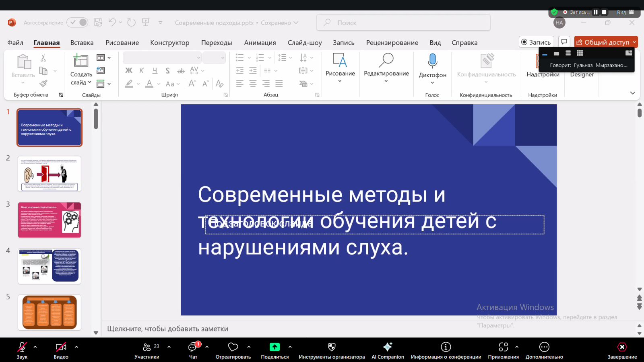Collapse the ribbon with the chevron

[632, 93]
